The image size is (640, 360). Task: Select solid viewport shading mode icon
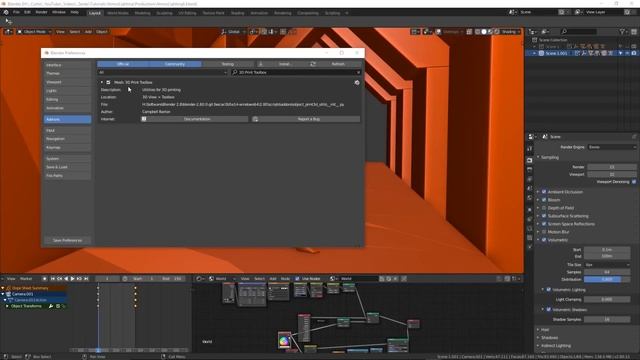point(484,31)
